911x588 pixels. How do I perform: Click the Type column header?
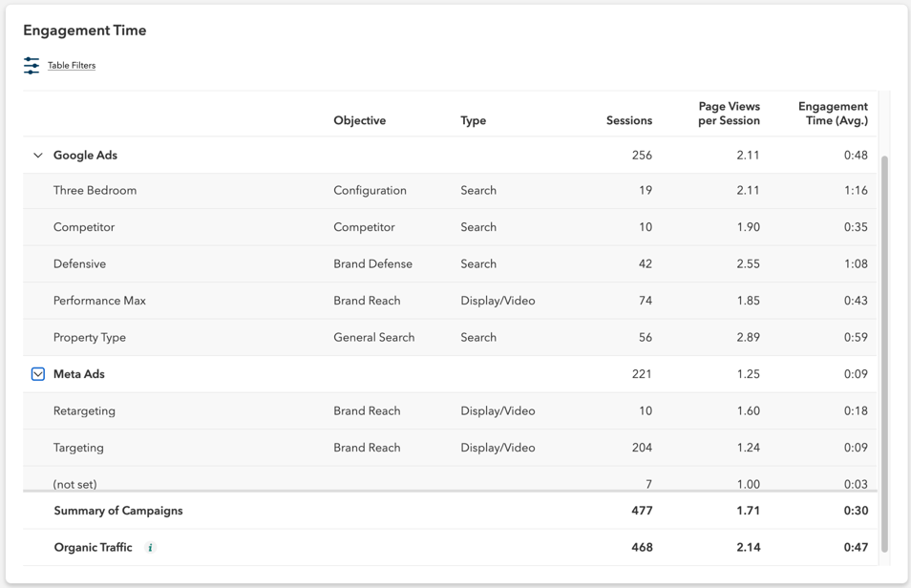(471, 120)
